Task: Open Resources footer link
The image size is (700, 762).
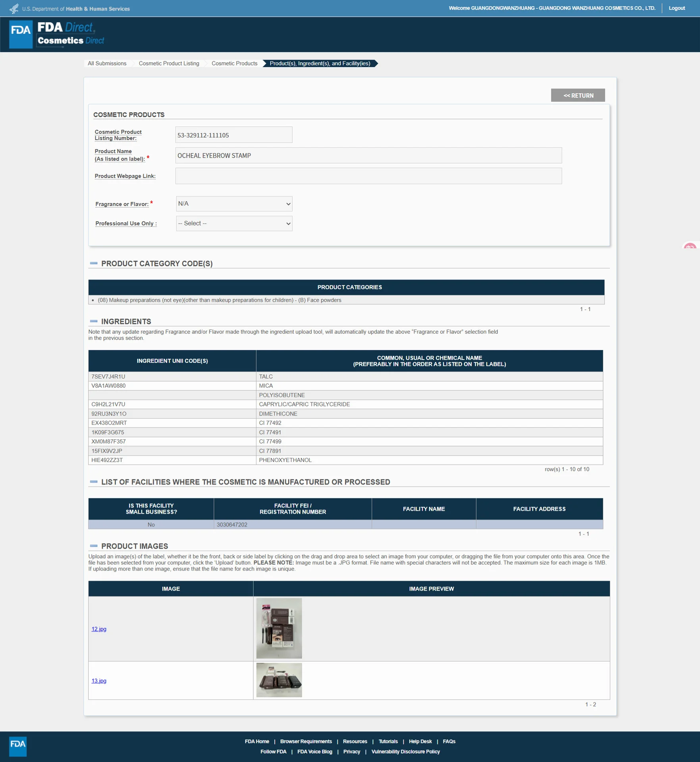Action: [x=355, y=741]
